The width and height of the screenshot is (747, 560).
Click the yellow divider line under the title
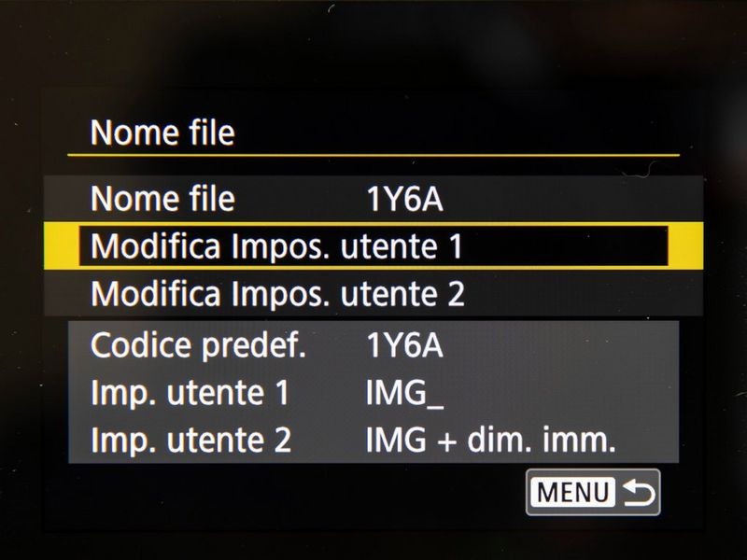coord(373,153)
